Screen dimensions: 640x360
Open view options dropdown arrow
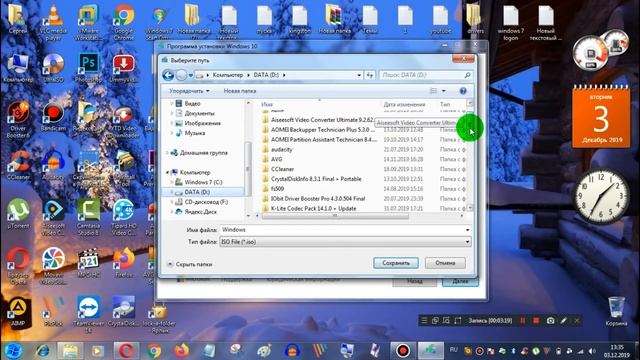444,91
